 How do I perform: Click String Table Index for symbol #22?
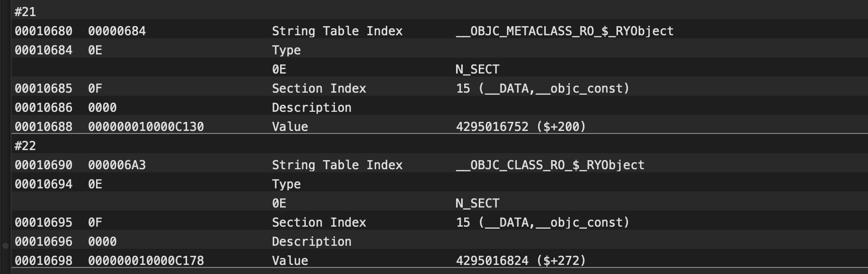pyautogui.click(x=337, y=165)
